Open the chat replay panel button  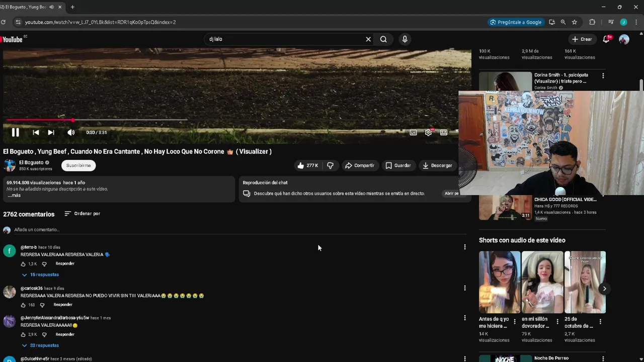pyautogui.click(x=451, y=194)
